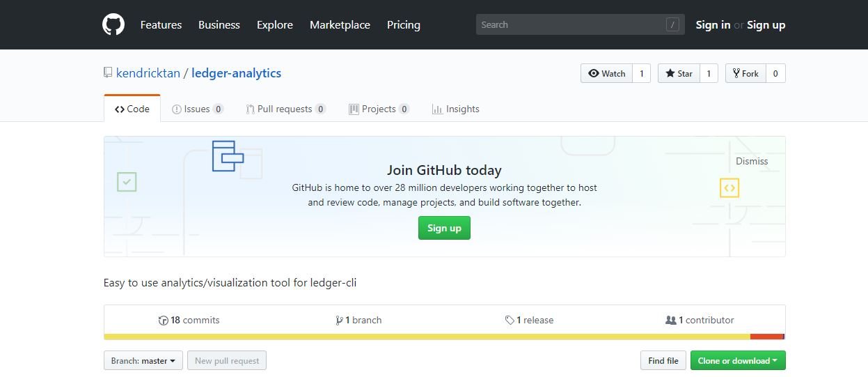
Task: Watch the repository
Action: (x=607, y=73)
